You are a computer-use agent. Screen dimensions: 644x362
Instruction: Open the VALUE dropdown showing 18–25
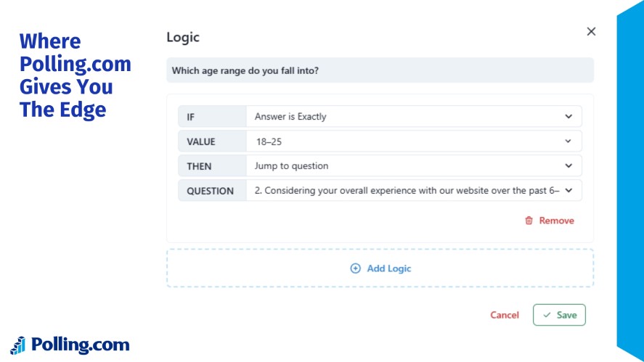click(x=414, y=141)
